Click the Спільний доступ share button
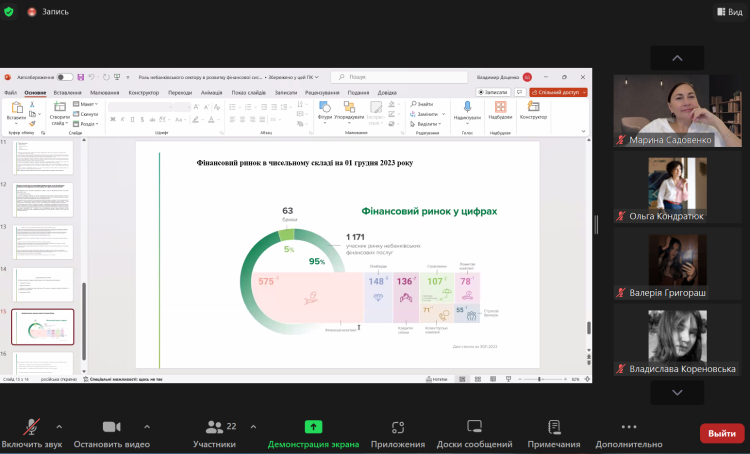The width and height of the screenshot is (750, 454). 558,92
